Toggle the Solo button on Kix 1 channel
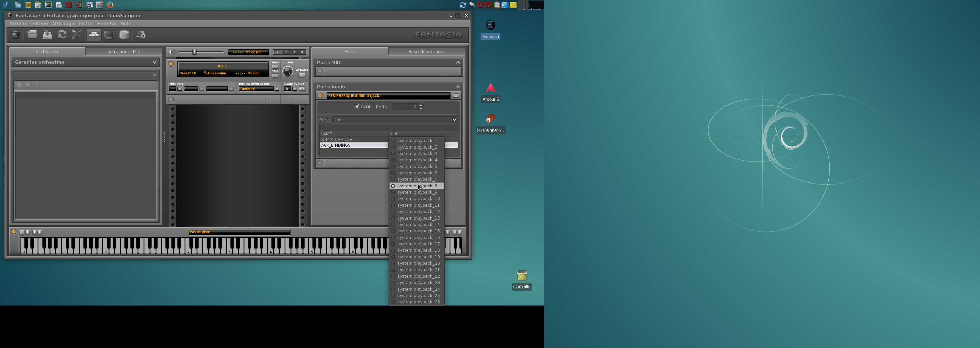This screenshot has height=348, width=980. (275, 75)
